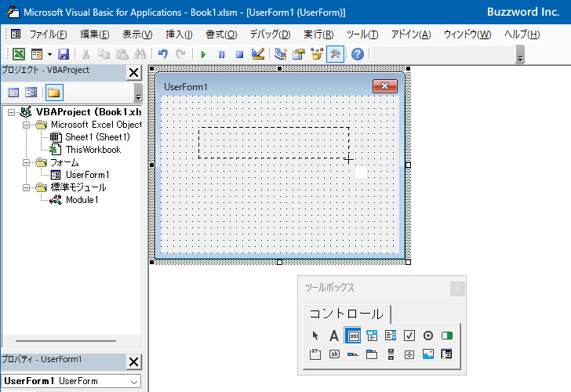Open the Properties Window toolbar icon

coord(299,54)
